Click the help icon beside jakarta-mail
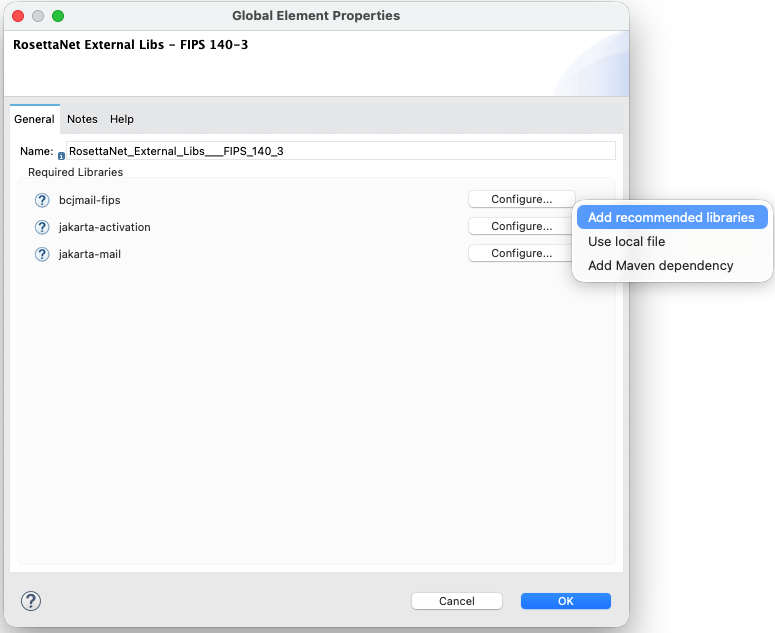The width and height of the screenshot is (775, 633). (42, 254)
